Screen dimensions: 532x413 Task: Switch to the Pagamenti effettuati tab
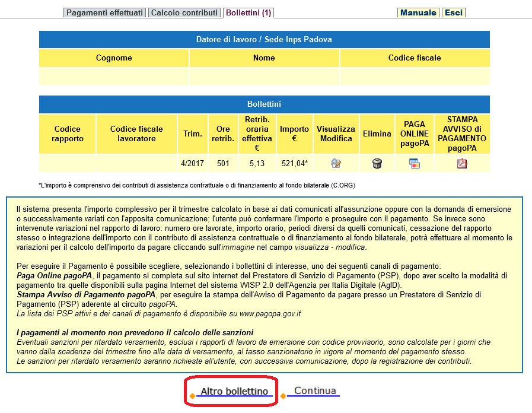pos(104,12)
